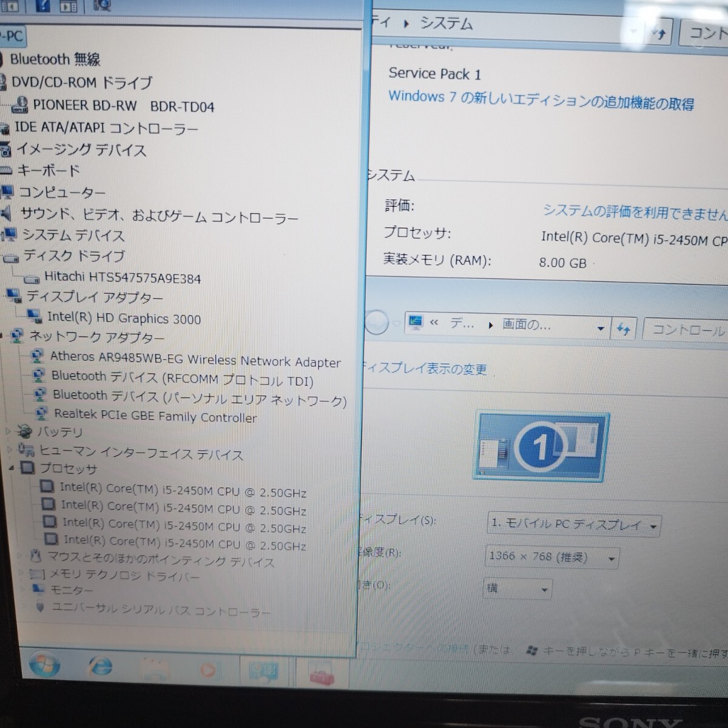Click the second i5-2450M processor icon

click(48, 504)
